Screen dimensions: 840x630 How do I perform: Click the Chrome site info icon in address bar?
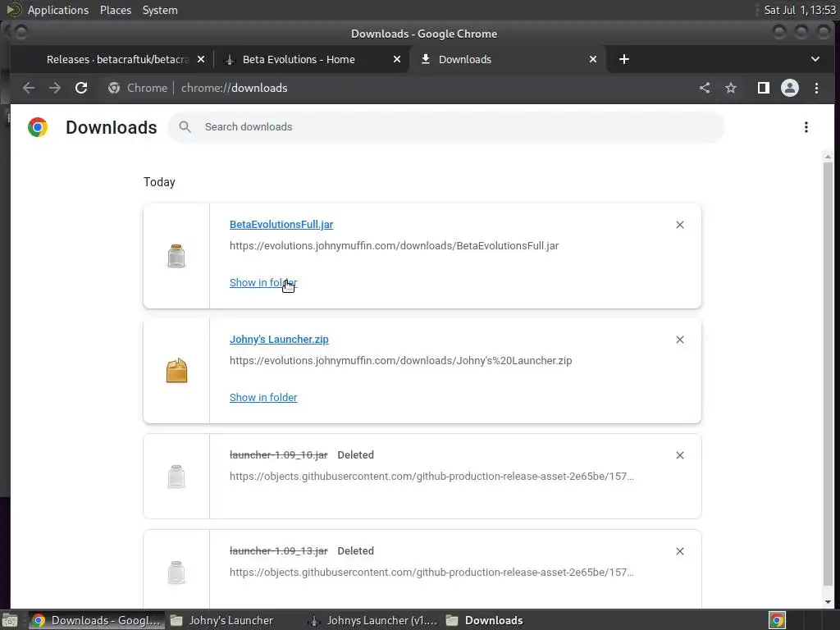113,88
